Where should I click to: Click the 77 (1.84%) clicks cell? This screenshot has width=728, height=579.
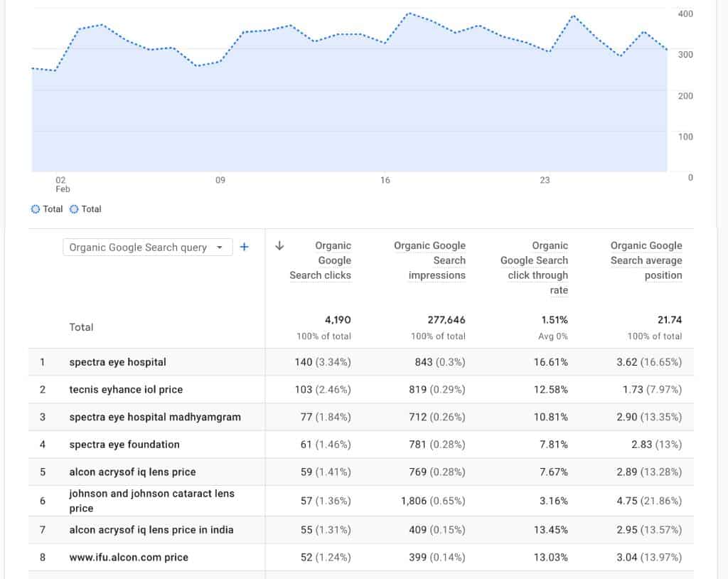point(326,417)
